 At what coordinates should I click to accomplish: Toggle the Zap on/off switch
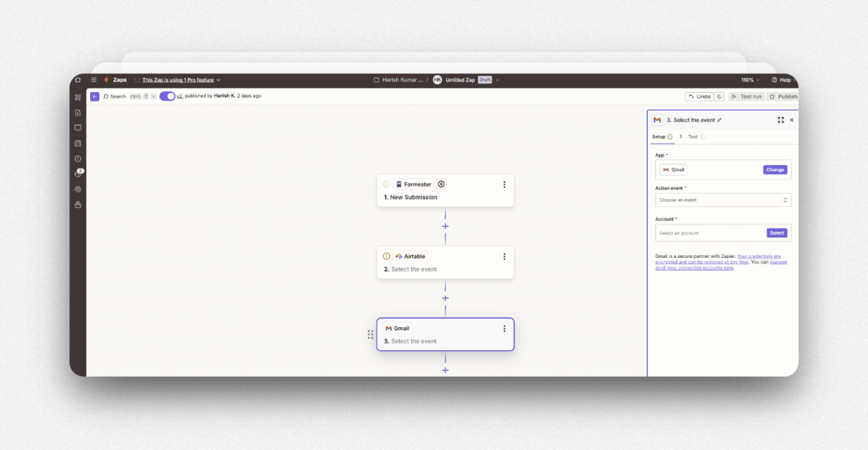[x=167, y=96]
